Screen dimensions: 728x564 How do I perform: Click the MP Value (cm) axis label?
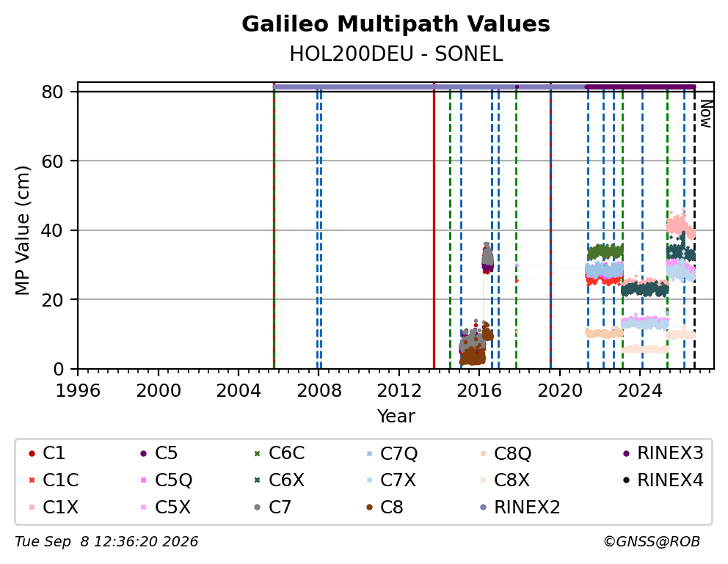click(22, 230)
